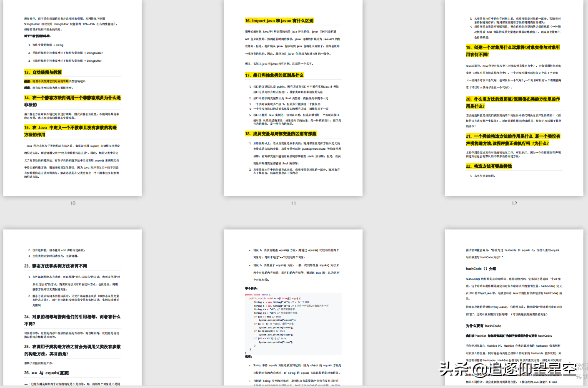
Task: Open the page thumbnail with the test1 code sample
Action: 293,307
